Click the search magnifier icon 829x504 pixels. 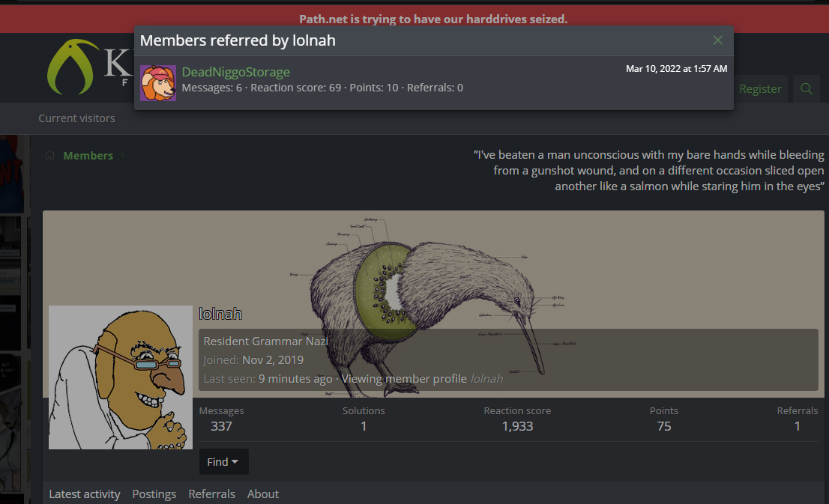pyautogui.click(x=807, y=88)
